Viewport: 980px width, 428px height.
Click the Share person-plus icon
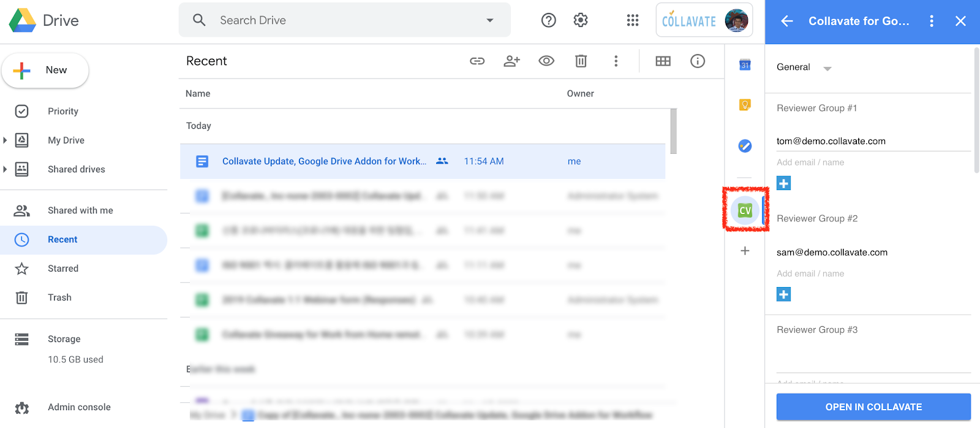[x=511, y=61]
